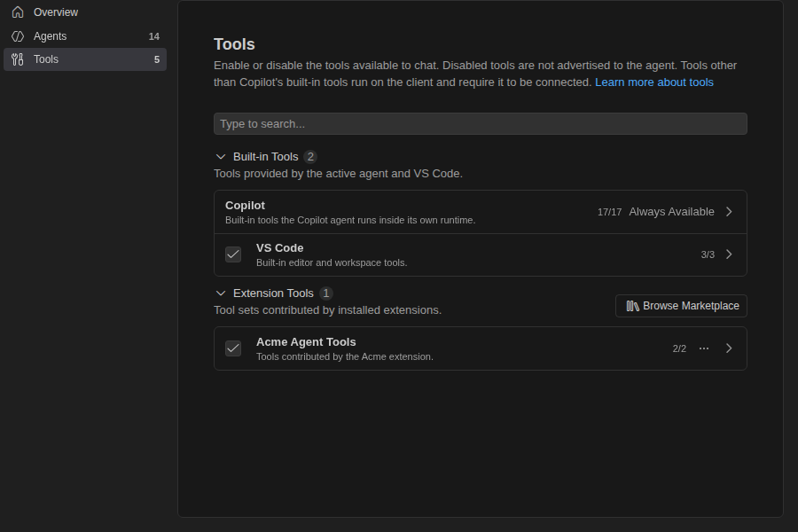Click the library icon on Browse Marketplace

tap(632, 306)
